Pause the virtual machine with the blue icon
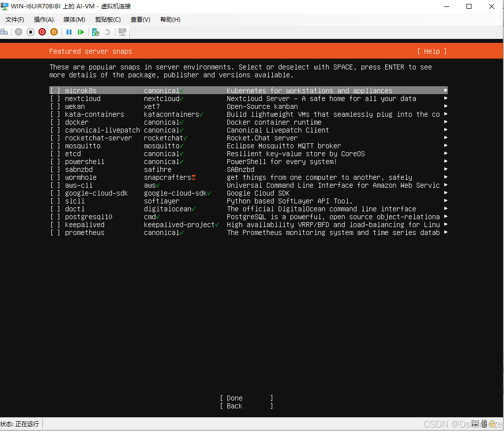The width and height of the screenshot is (504, 433). (x=69, y=32)
